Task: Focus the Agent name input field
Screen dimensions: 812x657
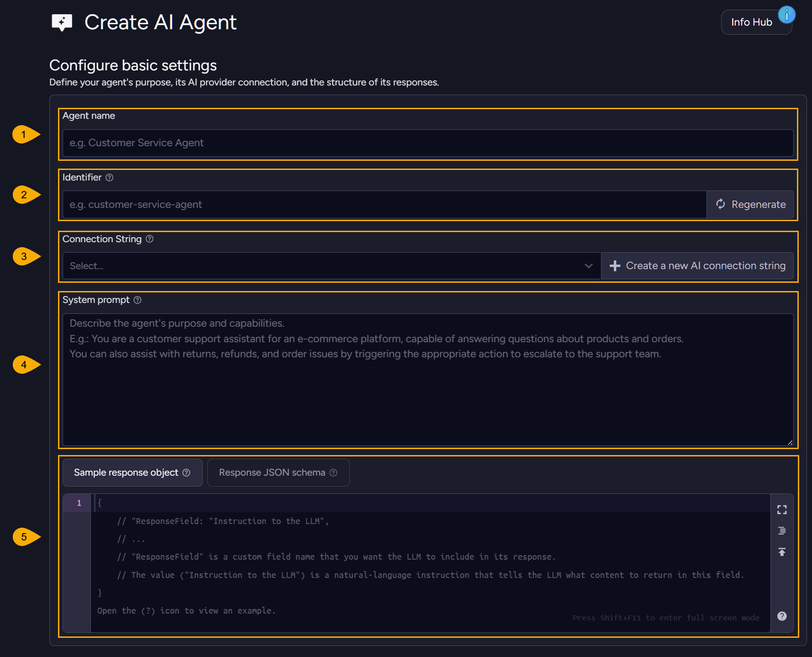Action: tap(428, 143)
